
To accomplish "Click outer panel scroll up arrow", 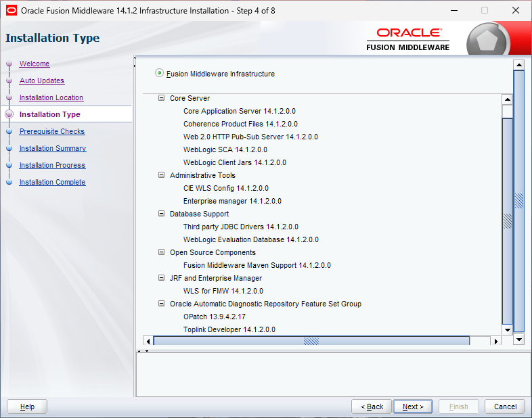I will pyautogui.click(x=518, y=65).
